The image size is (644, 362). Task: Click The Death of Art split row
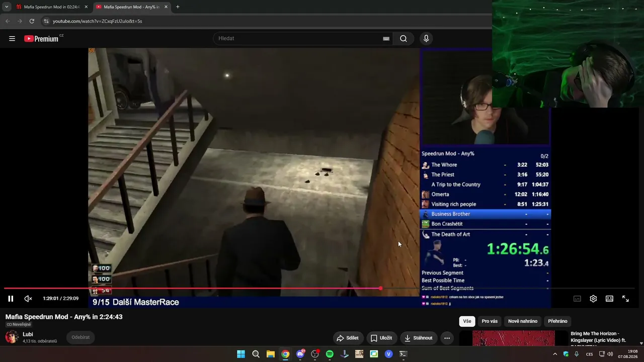point(486,234)
